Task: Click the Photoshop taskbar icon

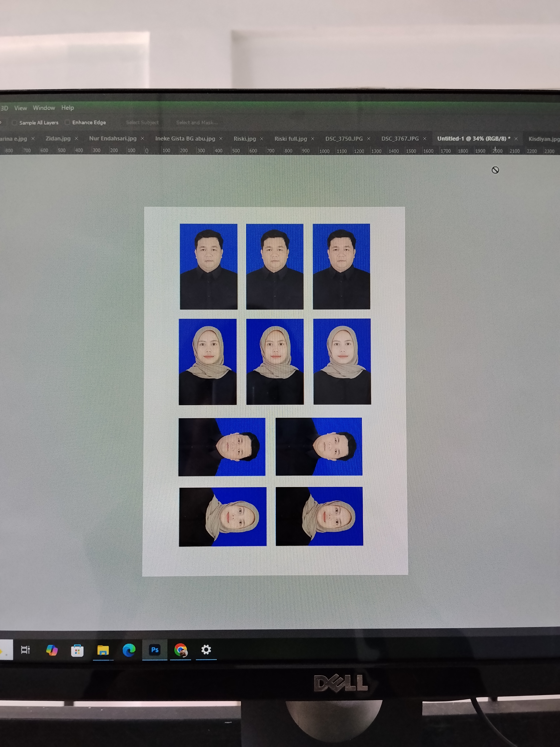Action: [155, 650]
